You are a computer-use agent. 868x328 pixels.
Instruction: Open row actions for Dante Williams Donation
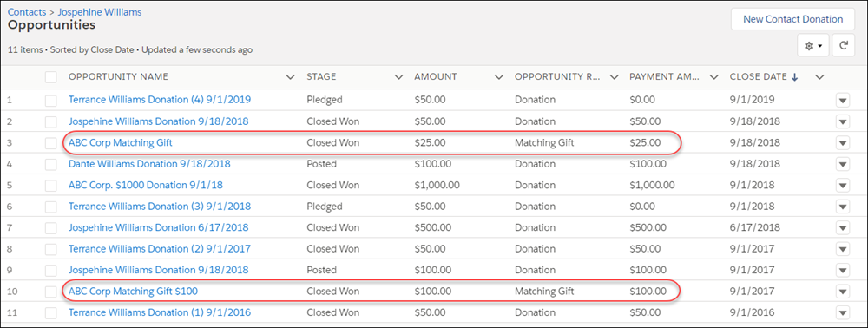click(x=843, y=164)
